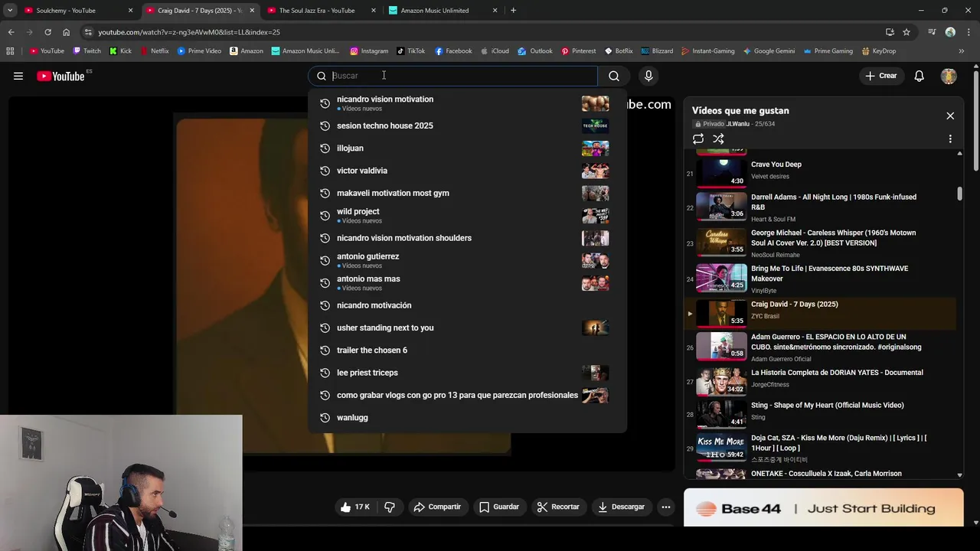Open the account avatar menu

click(949, 76)
